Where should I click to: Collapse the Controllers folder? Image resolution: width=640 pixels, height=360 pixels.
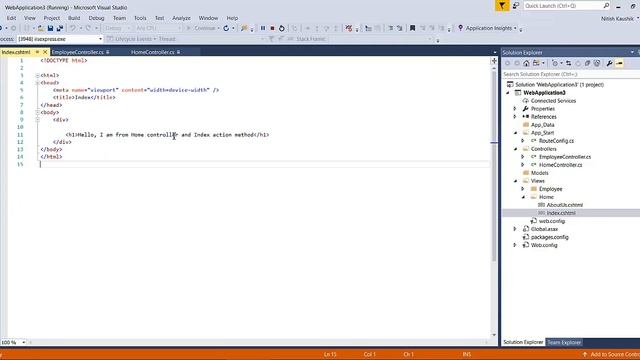[515, 149]
